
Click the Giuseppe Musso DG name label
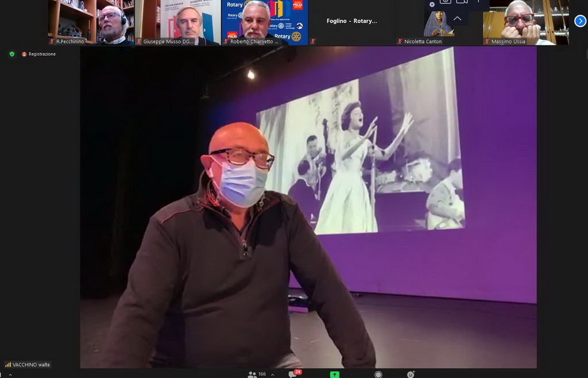(x=168, y=41)
